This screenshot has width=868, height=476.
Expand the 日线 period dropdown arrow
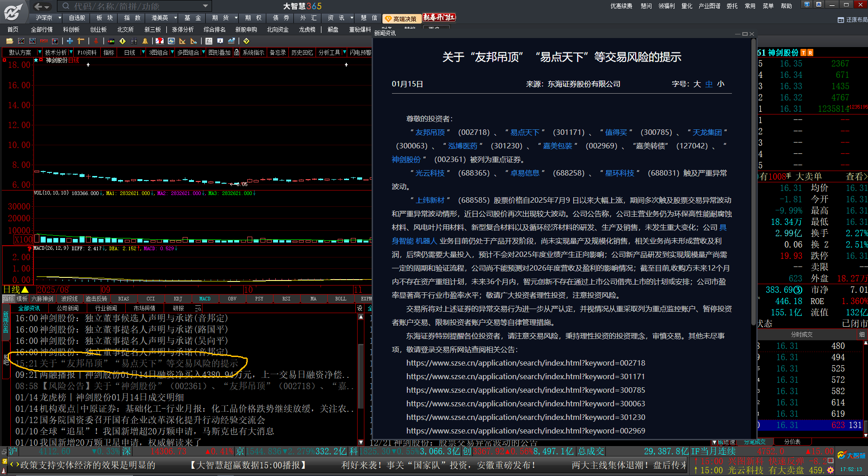(x=143, y=52)
